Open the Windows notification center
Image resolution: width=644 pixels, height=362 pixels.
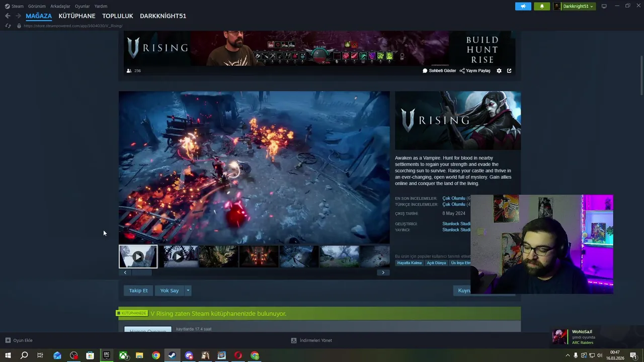click(633, 355)
